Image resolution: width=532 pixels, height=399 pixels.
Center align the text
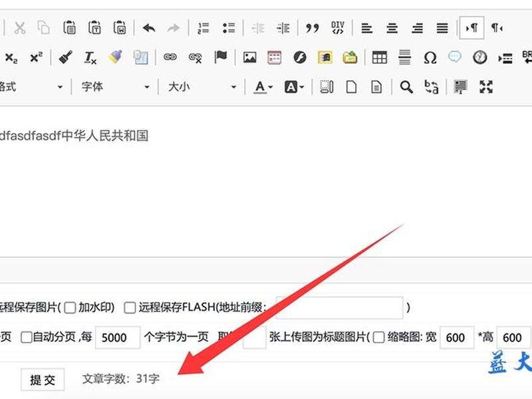coord(392,28)
